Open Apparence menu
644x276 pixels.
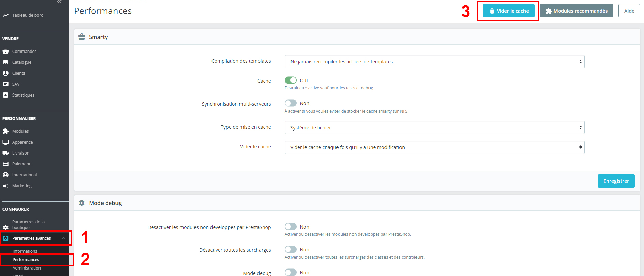pos(22,142)
